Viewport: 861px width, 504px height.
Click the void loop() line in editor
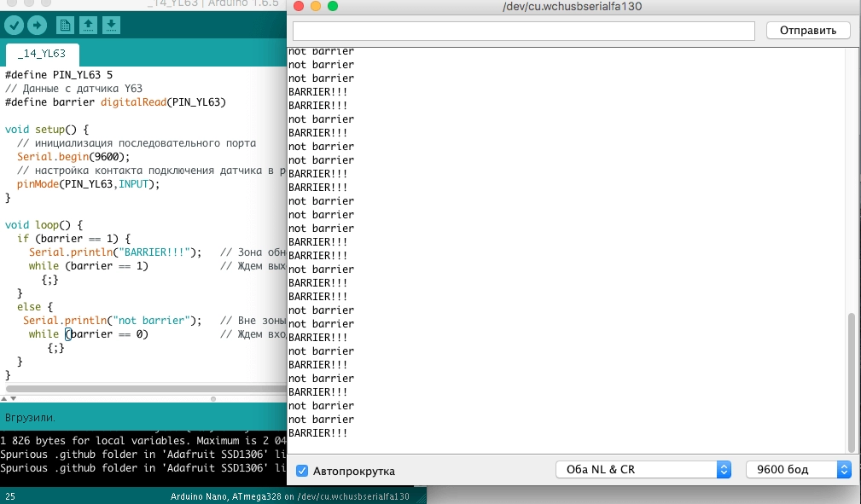tap(44, 225)
